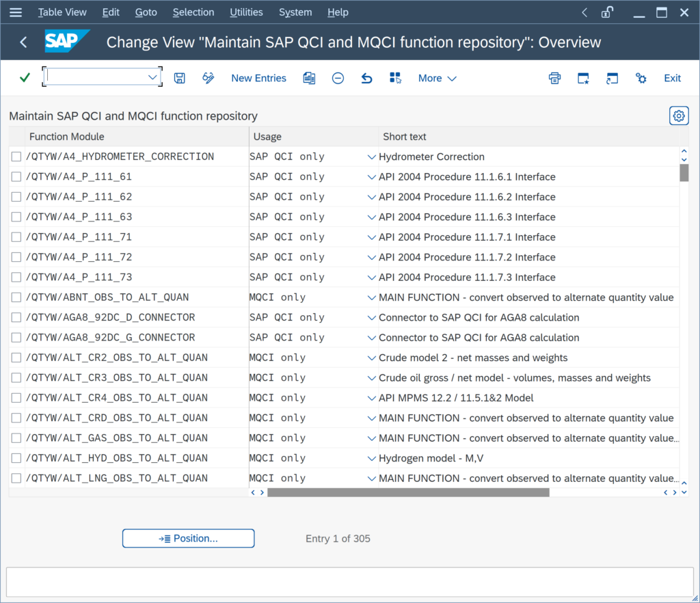Select row /QTYW/A4_P_111_72 checkbox
Image resolution: width=700 pixels, height=603 pixels.
pyautogui.click(x=16, y=257)
